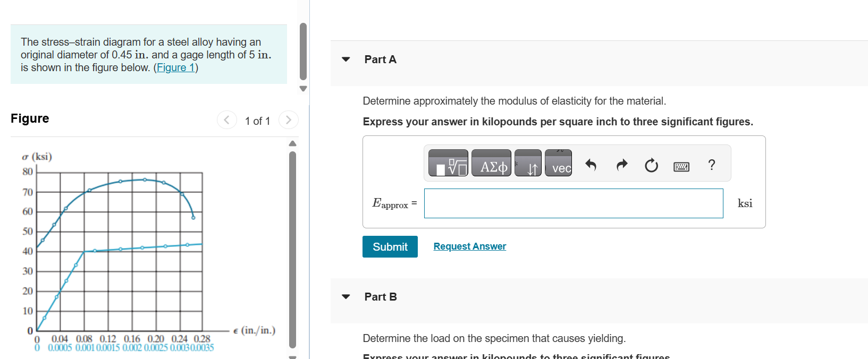Undo last equation edit
This screenshot has height=359, width=868.
591,165
